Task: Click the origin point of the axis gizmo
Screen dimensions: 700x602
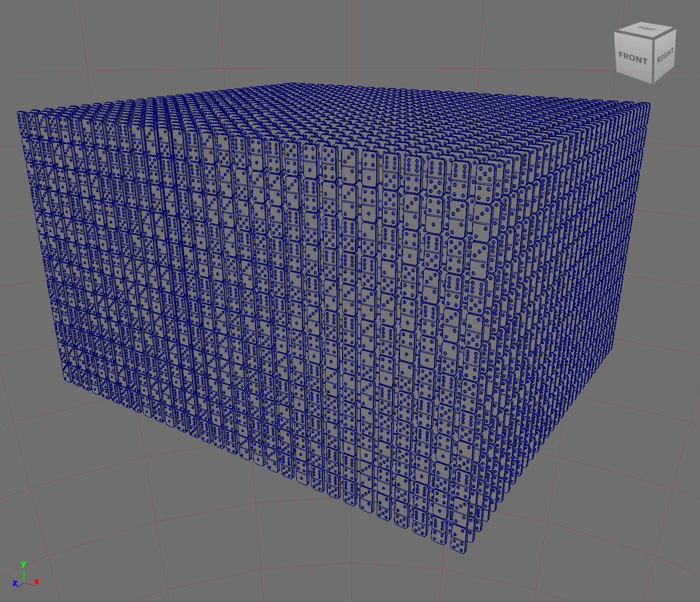Action: tap(24, 582)
